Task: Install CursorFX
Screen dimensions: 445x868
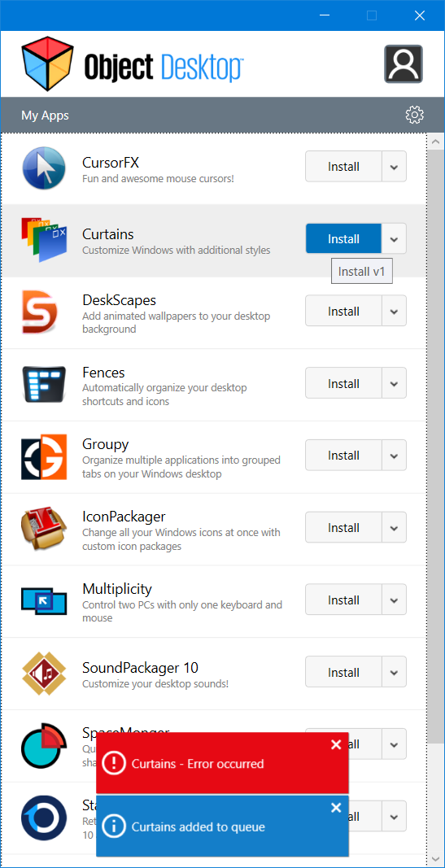Action: click(x=343, y=167)
